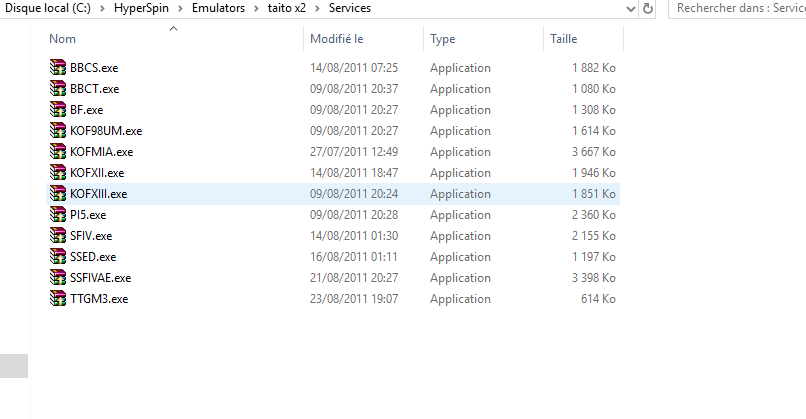The height and width of the screenshot is (419, 806).
Task: Select the KOFMIA.exe file name
Action: pyautogui.click(x=101, y=152)
